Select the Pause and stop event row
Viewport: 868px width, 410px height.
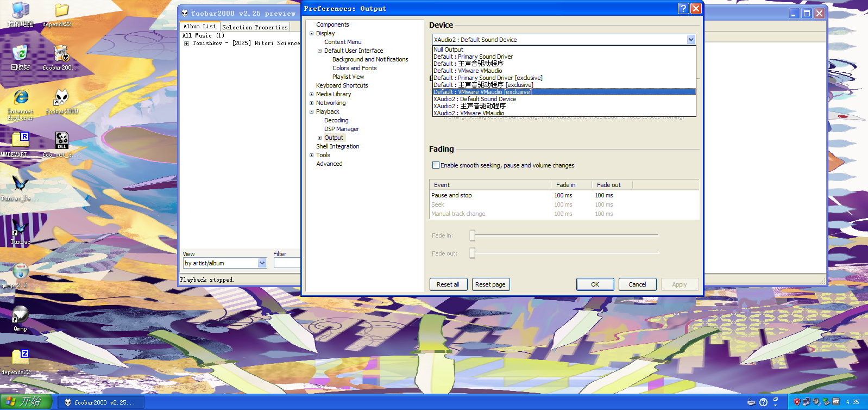[564, 195]
